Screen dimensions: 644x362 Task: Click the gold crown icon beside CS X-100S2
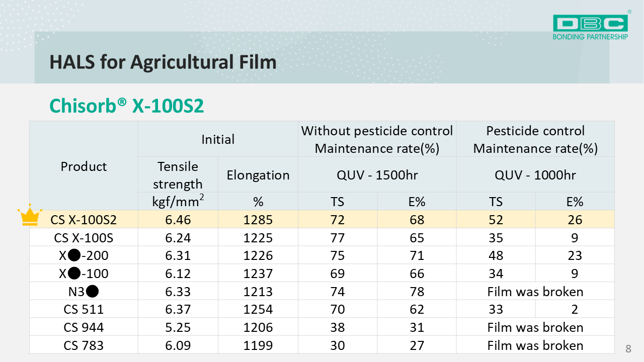[30, 216]
